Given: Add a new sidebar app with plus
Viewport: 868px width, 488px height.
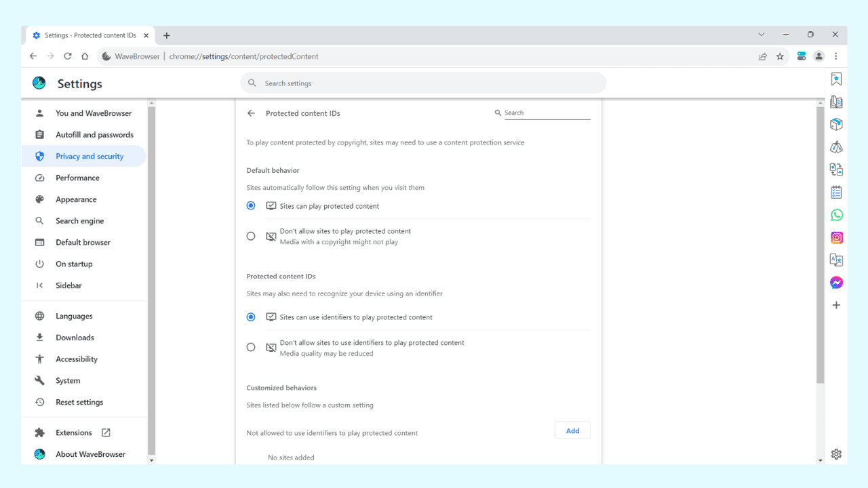Looking at the screenshot, I should [836, 305].
